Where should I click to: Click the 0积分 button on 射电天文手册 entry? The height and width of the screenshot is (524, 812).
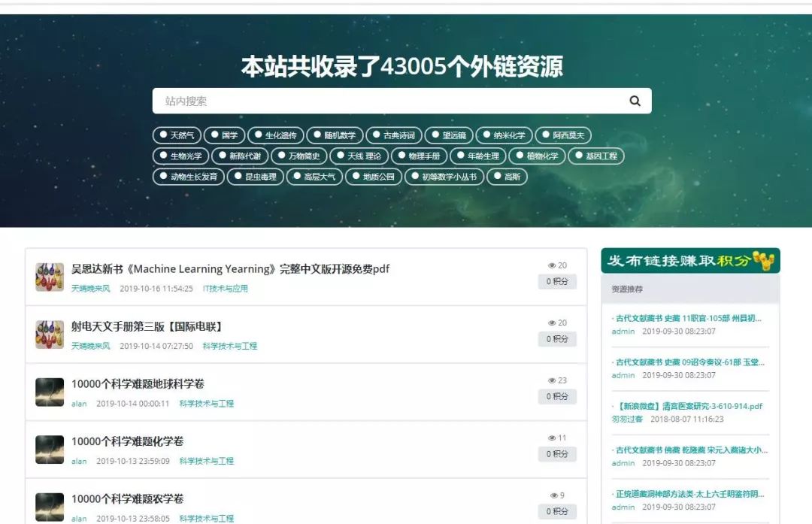(x=557, y=339)
